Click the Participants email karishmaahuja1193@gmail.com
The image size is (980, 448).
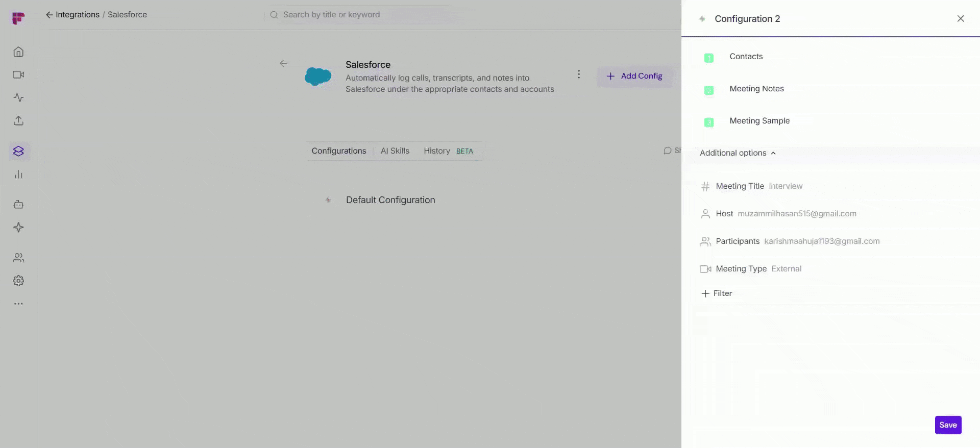822,241
